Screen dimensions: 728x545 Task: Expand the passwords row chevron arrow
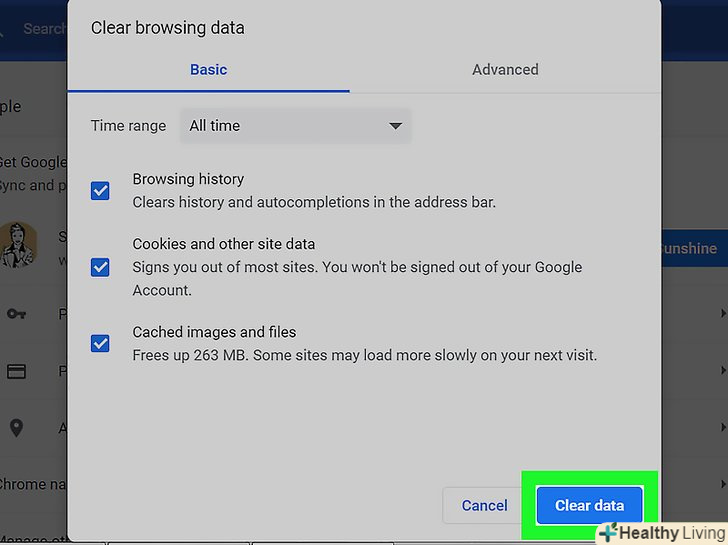tap(722, 315)
